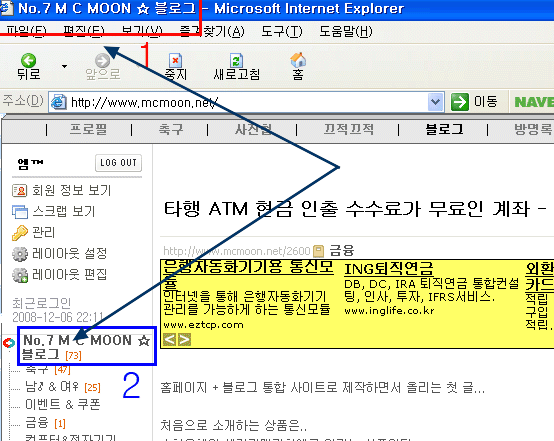Open the 도구(T) tools menu
This screenshot has width=554, height=441.
point(282,31)
